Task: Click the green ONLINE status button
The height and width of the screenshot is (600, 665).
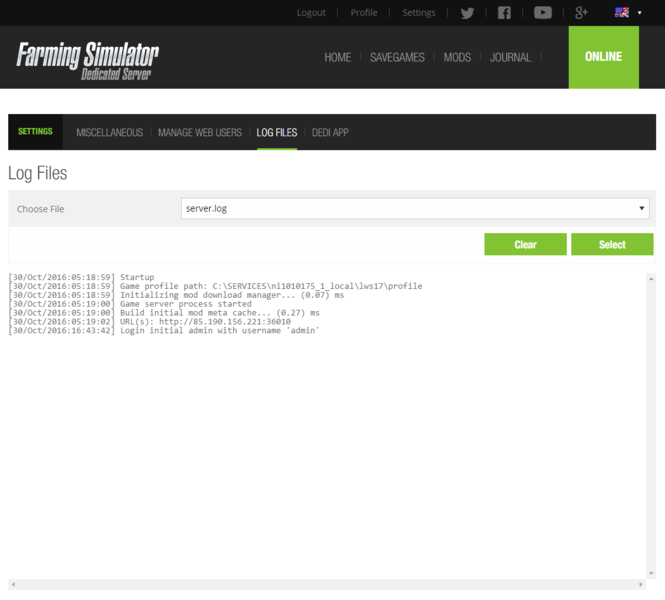Action: point(604,57)
